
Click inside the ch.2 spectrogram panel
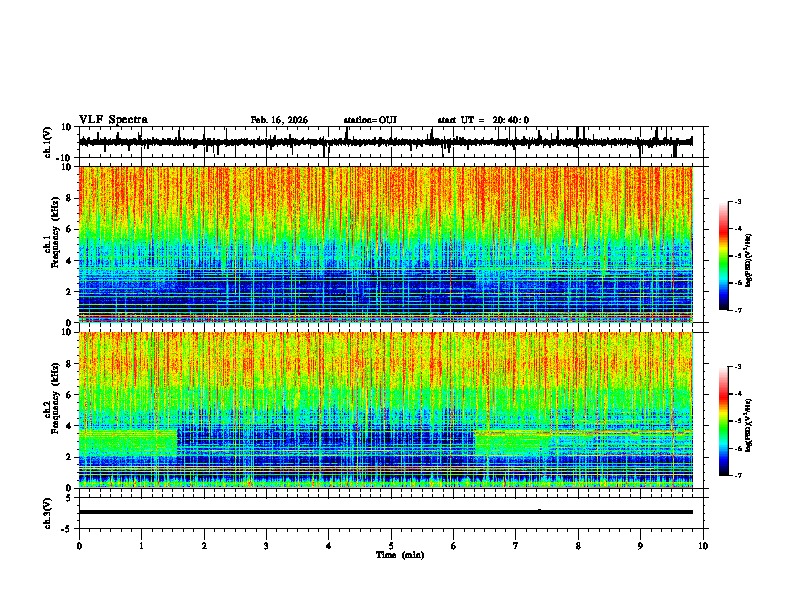[x=386, y=410]
